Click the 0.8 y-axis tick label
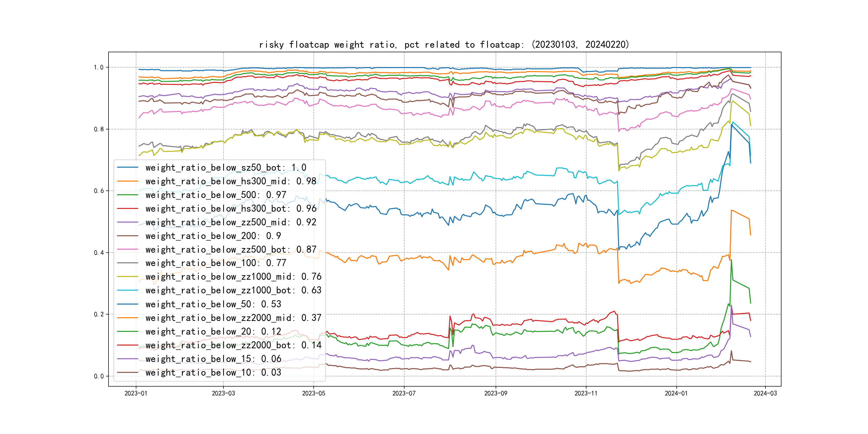This screenshot has height=434, width=868. point(98,129)
